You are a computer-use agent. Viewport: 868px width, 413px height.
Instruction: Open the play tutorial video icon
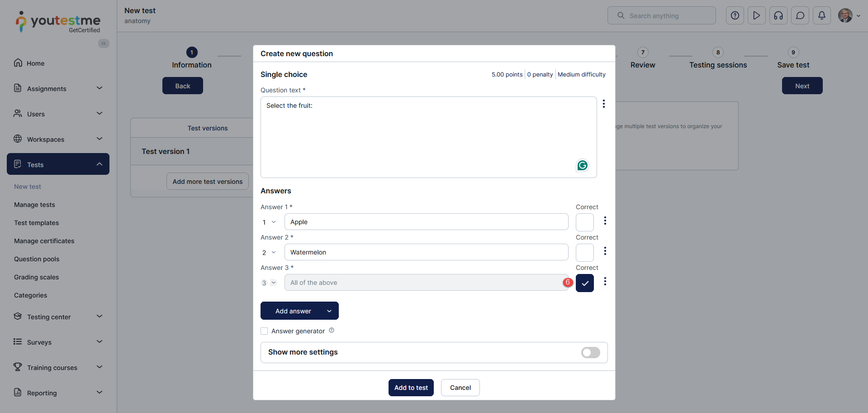click(x=757, y=16)
